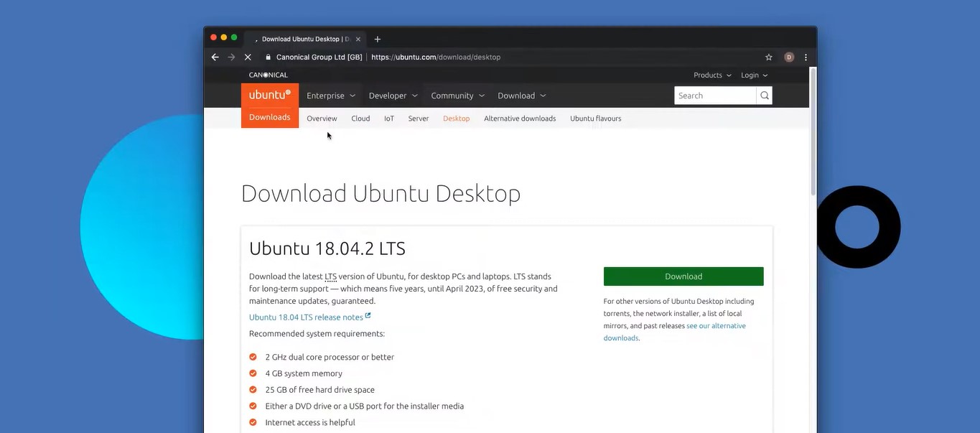Select the Alternative downloads nav item
This screenshot has width=980, height=433.
tap(519, 118)
